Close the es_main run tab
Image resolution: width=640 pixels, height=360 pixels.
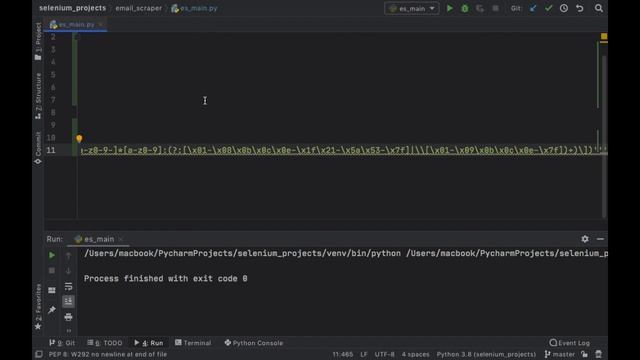pos(120,239)
